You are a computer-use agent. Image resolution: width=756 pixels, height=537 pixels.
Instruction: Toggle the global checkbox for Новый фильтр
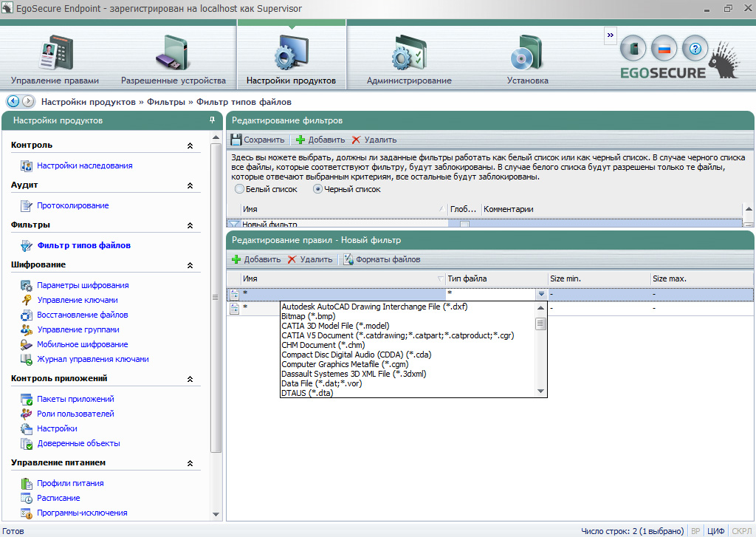[x=464, y=224]
